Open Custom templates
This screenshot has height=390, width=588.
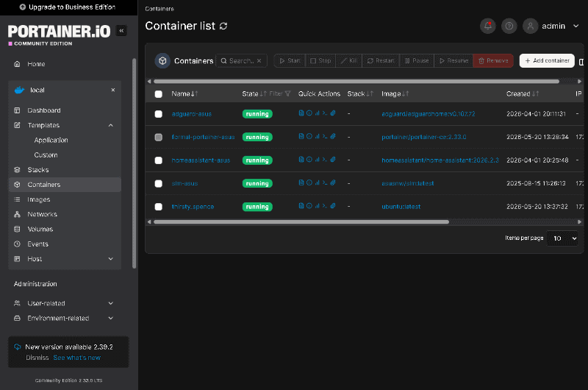(x=46, y=155)
